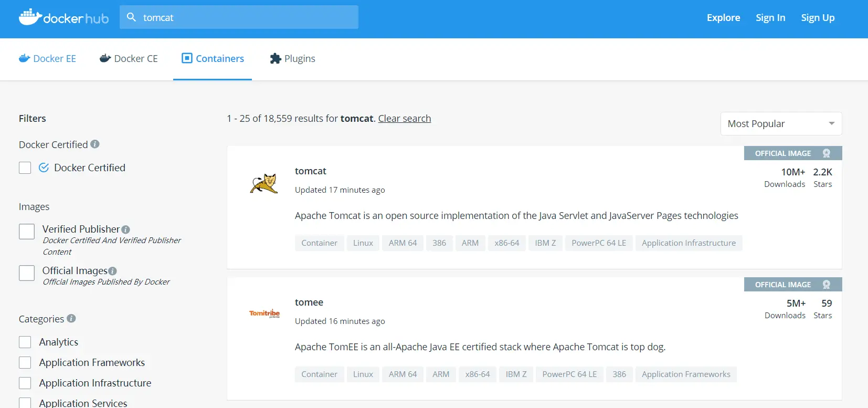Click the info icon next to Verified Publisher
The width and height of the screenshot is (868, 408).
tap(125, 229)
